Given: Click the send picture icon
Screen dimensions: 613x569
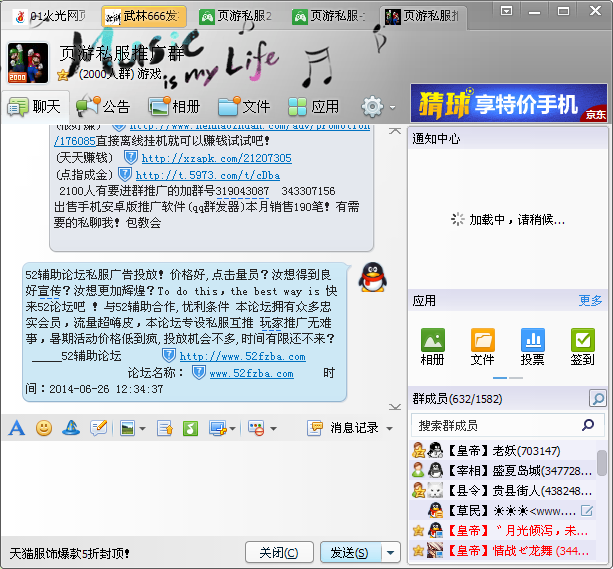Looking at the screenshot, I should (127, 428).
